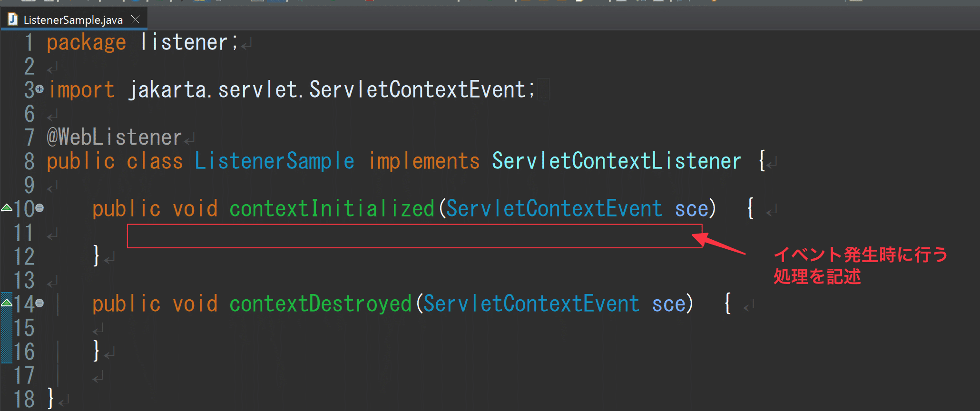Click line number 1 in the gutter
The width and height of the screenshot is (980, 411).
pos(29,42)
